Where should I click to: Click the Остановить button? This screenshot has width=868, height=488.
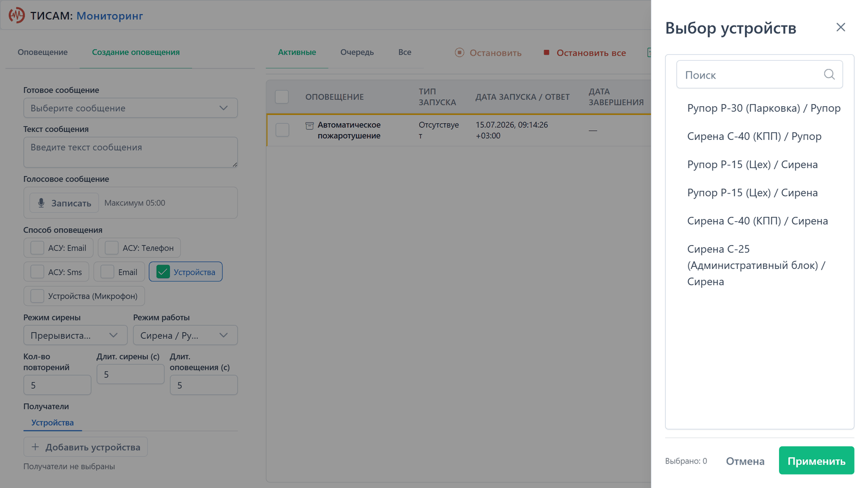tap(488, 53)
